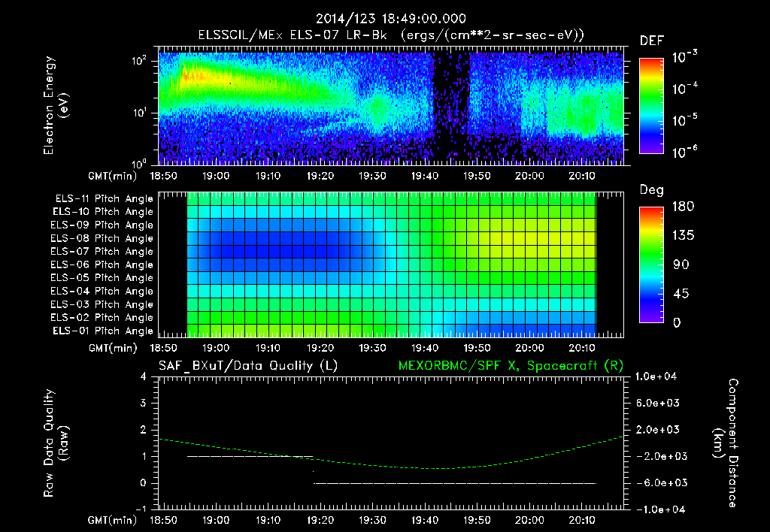Click the DEF colorbar heading
This screenshot has width=770, height=532.
point(652,41)
